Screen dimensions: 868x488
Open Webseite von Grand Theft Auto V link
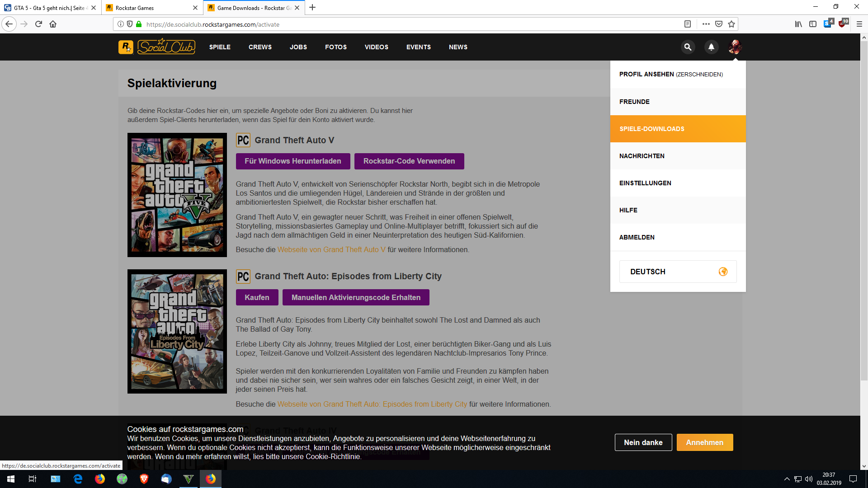tap(331, 250)
